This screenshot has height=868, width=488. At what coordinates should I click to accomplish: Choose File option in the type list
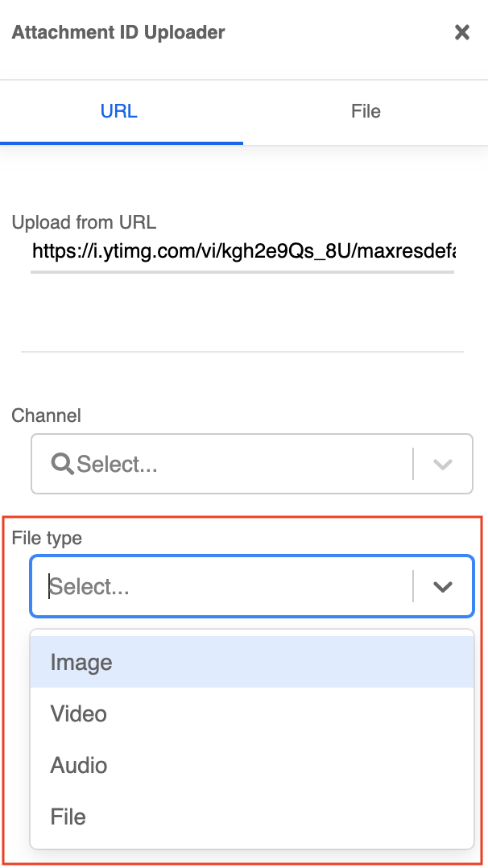[252, 816]
